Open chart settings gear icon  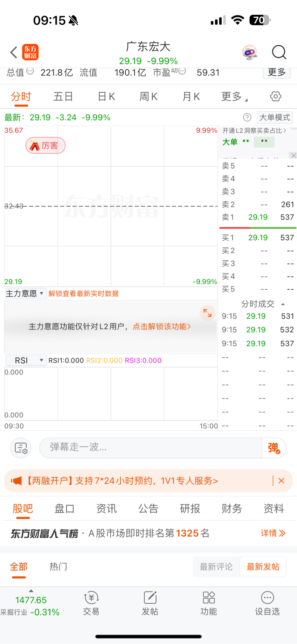[275, 96]
